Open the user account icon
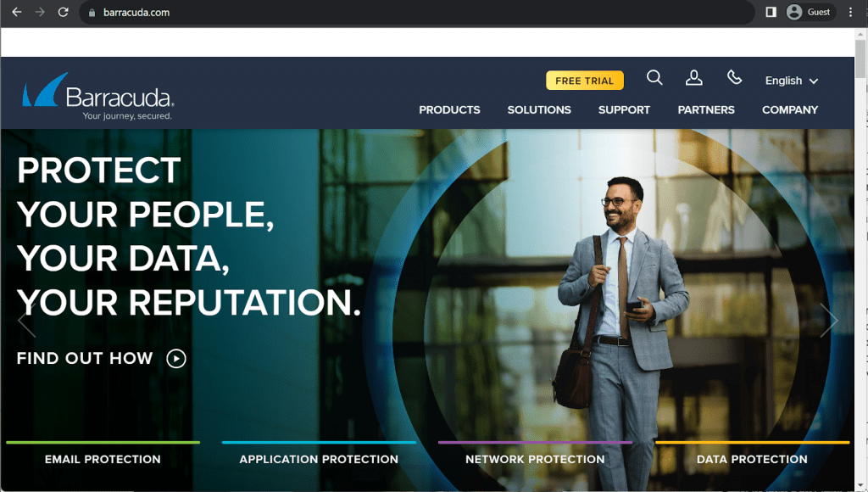 [693, 77]
